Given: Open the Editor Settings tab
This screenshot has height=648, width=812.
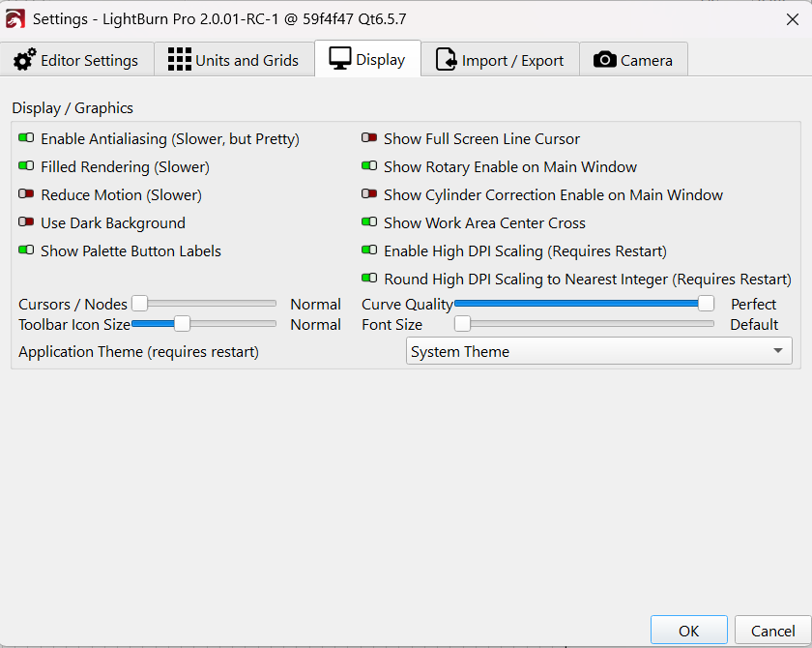Looking at the screenshot, I should (77, 60).
